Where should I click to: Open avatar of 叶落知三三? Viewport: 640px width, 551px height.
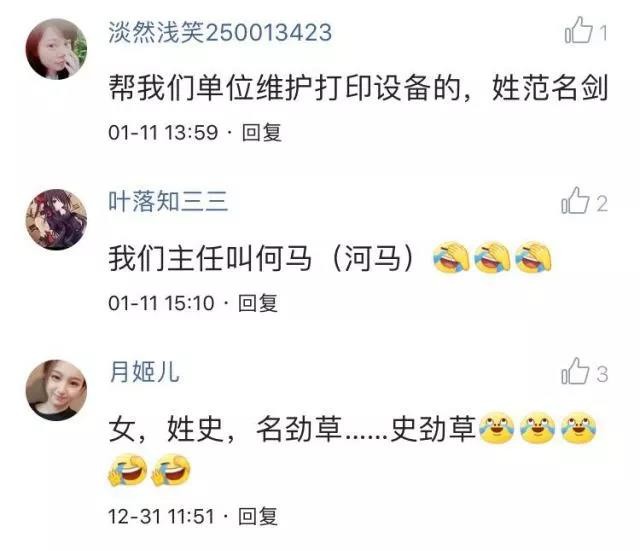tap(56, 220)
